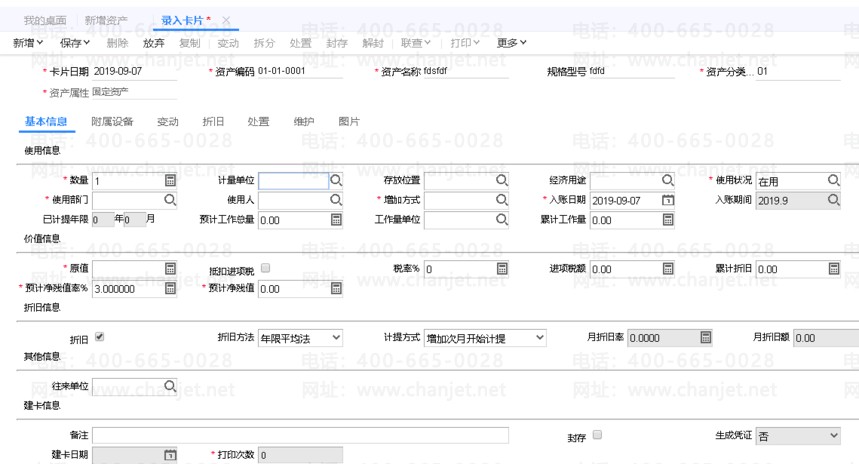Click calculator icon in 原值 field
This screenshot has width=859, height=464.
coord(170,268)
